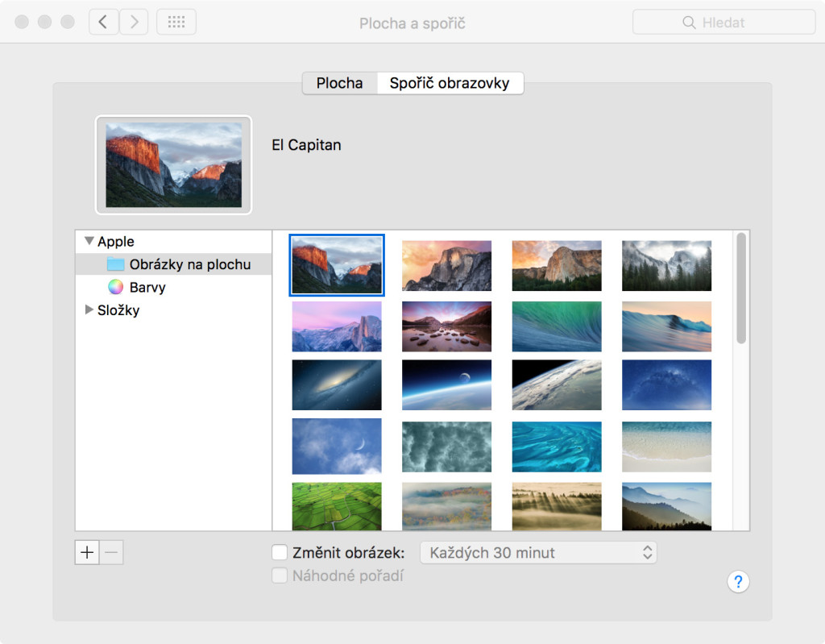This screenshot has width=825, height=644.
Task: Select the turquoise ocean swirls wallpaper
Action: tap(557, 447)
